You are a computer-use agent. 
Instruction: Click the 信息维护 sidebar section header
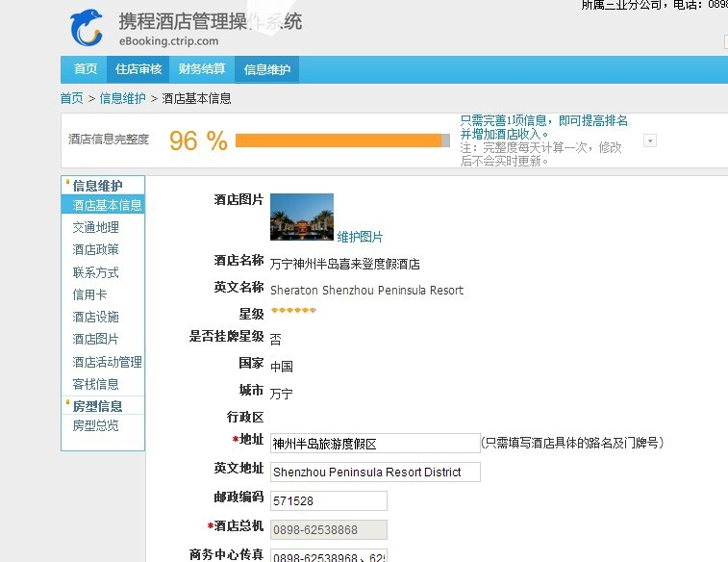point(97,186)
